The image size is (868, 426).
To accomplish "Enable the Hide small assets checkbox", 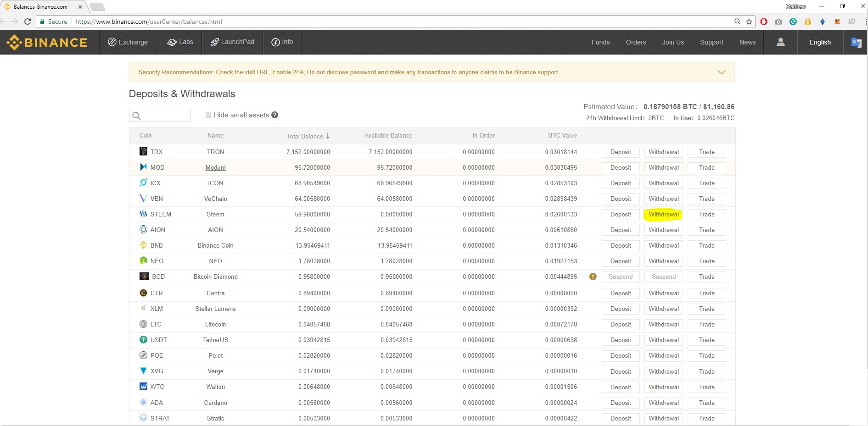I will coord(208,115).
